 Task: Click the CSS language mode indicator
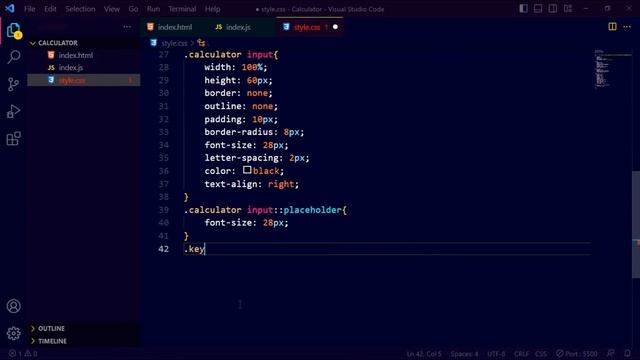point(541,353)
